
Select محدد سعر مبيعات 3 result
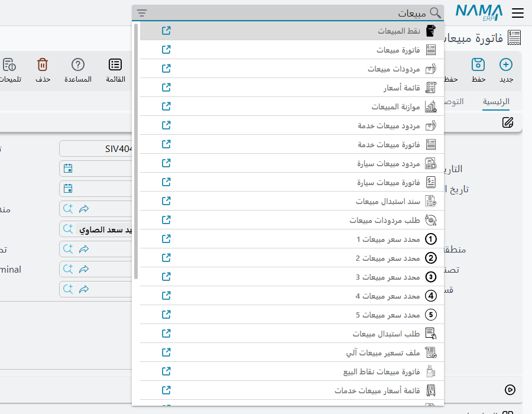coord(292,277)
